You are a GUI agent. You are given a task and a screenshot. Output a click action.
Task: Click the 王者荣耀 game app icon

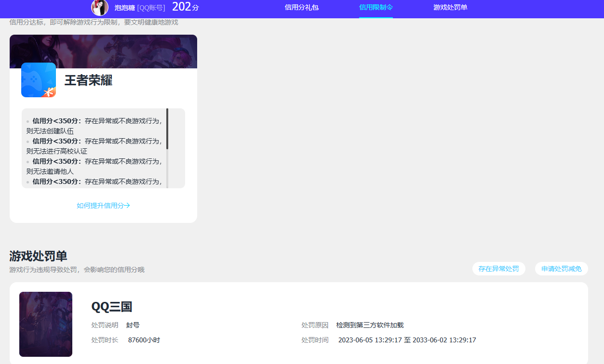click(39, 80)
